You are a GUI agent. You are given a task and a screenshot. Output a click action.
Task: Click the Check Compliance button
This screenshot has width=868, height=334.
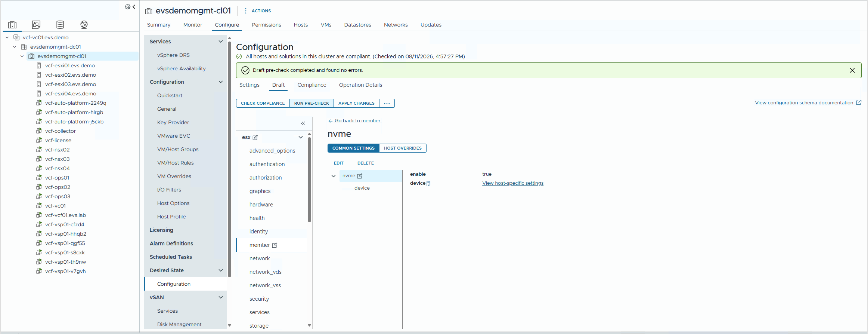[x=263, y=103]
